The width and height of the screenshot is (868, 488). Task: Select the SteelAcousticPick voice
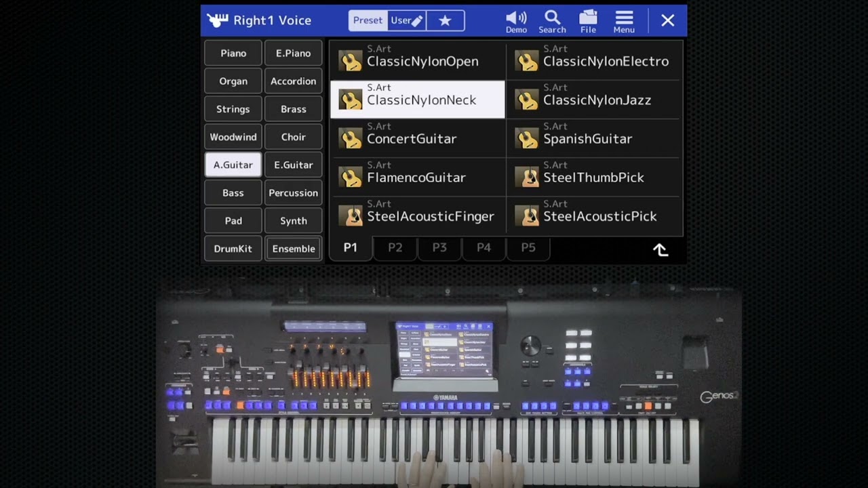593,216
